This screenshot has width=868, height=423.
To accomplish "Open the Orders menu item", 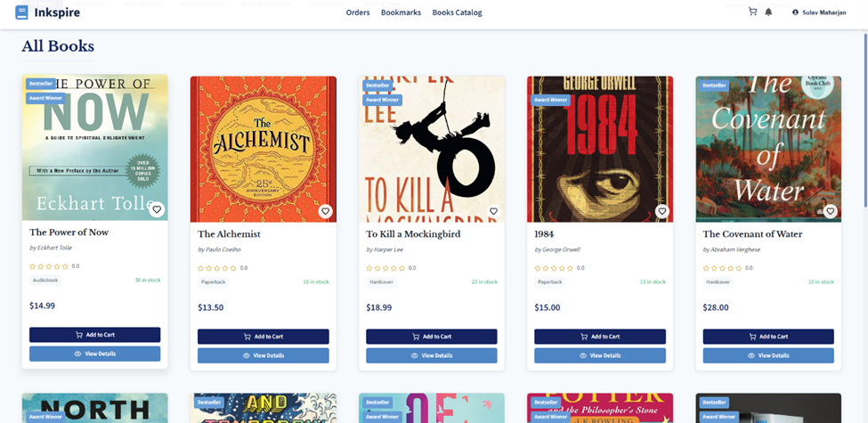I will (358, 12).
